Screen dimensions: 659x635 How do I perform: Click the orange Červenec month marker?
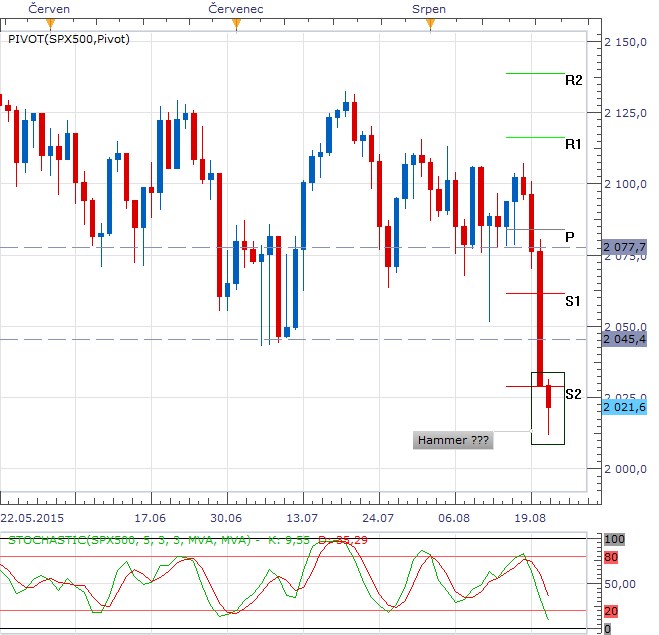click(x=237, y=24)
